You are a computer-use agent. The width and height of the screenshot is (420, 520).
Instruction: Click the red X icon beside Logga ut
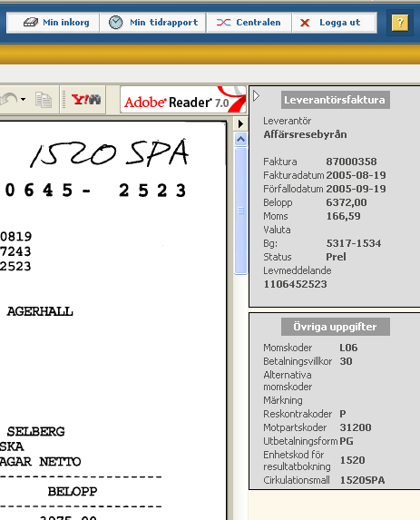(x=305, y=23)
